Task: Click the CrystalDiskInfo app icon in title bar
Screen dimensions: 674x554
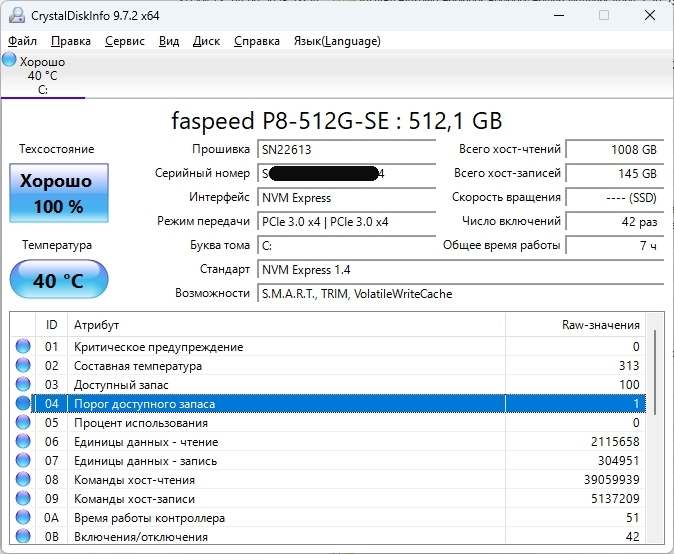Action: click(14, 15)
